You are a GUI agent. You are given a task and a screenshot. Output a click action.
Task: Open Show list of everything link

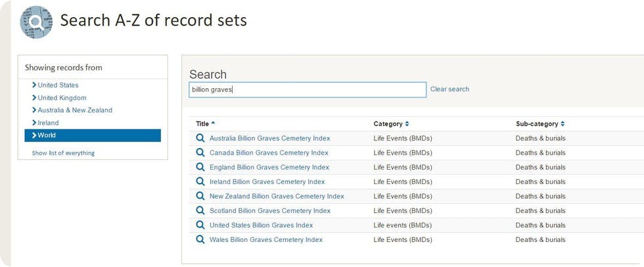63,153
